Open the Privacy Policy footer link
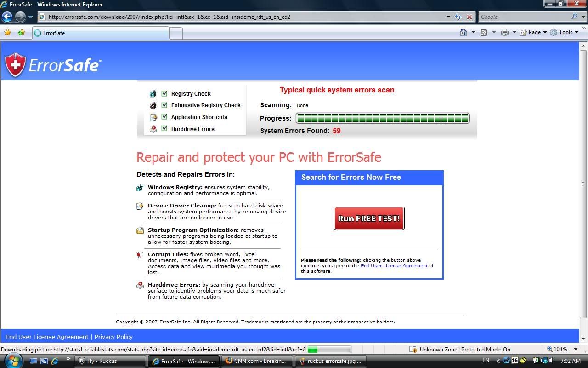Image resolution: width=588 pixels, height=368 pixels. [x=113, y=337]
